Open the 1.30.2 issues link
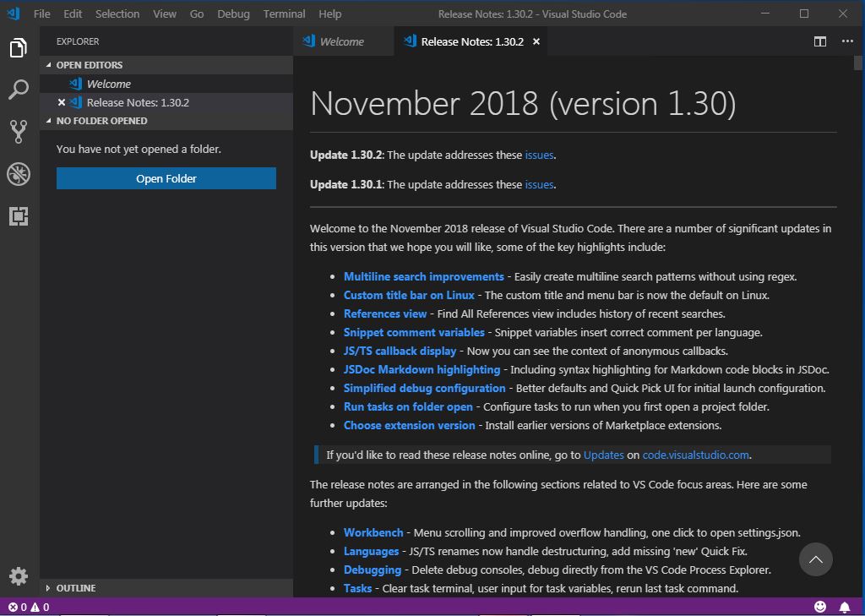The image size is (865, 616). click(x=539, y=155)
